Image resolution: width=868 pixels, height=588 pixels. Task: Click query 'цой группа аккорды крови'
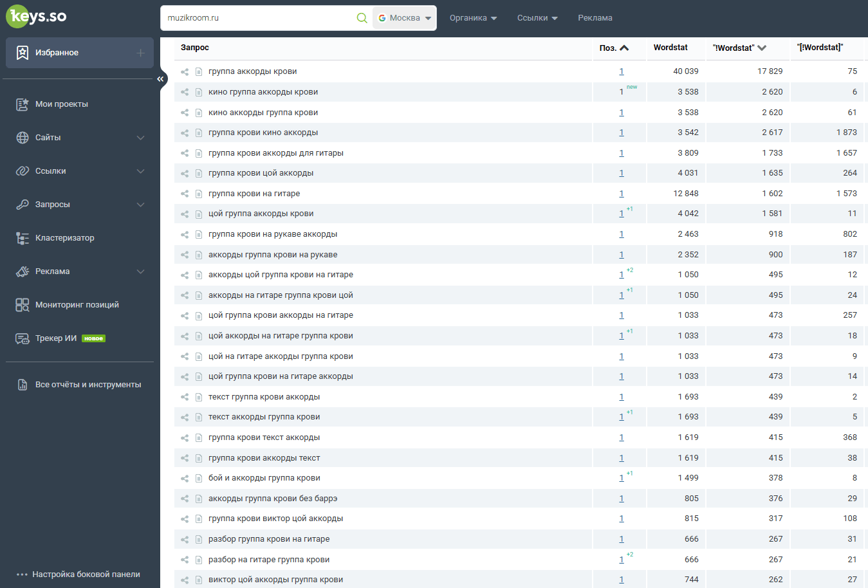[261, 214]
